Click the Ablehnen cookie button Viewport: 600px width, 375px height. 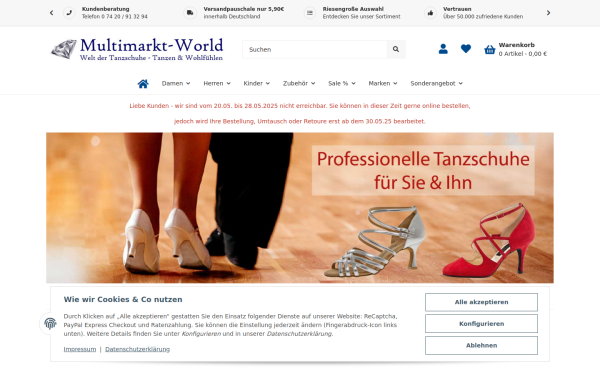pyautogui.click(x=481, y=346)
